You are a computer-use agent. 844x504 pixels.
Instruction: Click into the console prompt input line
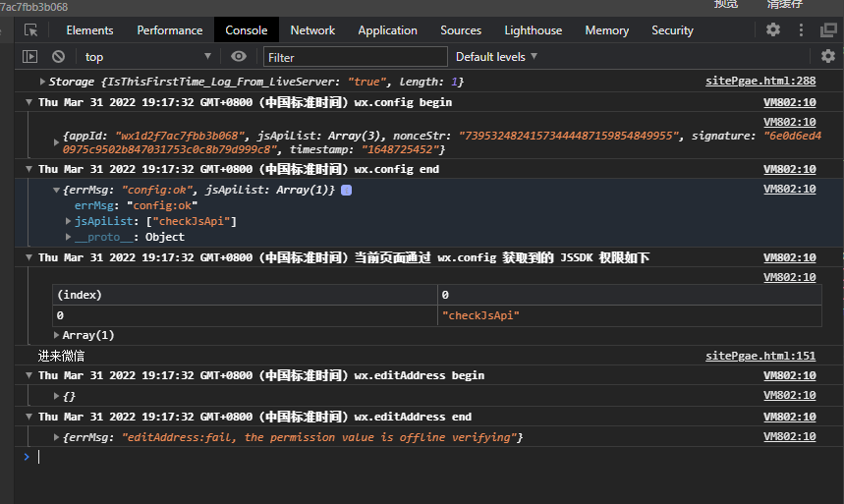pyautogui.click(x=430, y=457)
